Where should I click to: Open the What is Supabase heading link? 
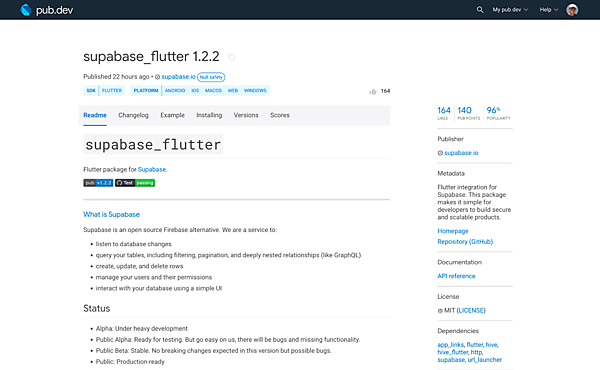[x=111, y=214]
